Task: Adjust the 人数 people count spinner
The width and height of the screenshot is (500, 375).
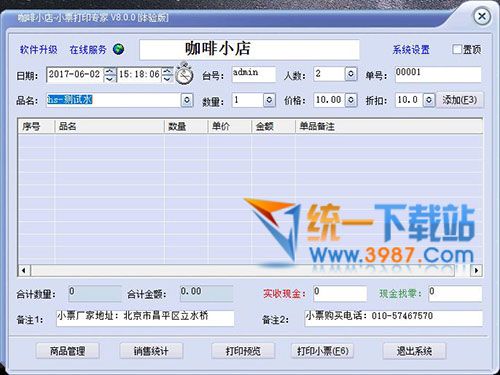Action: click(351, 74)
